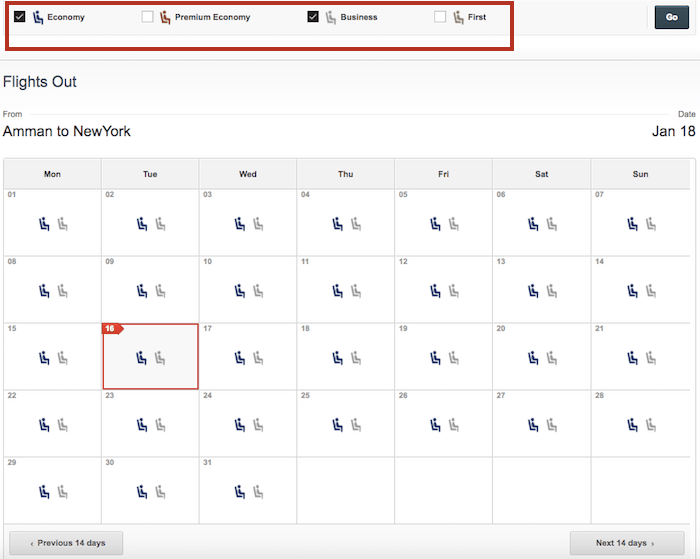Check the First class checkbox
This screenshot has height=559, width=700.
[440, 17]
